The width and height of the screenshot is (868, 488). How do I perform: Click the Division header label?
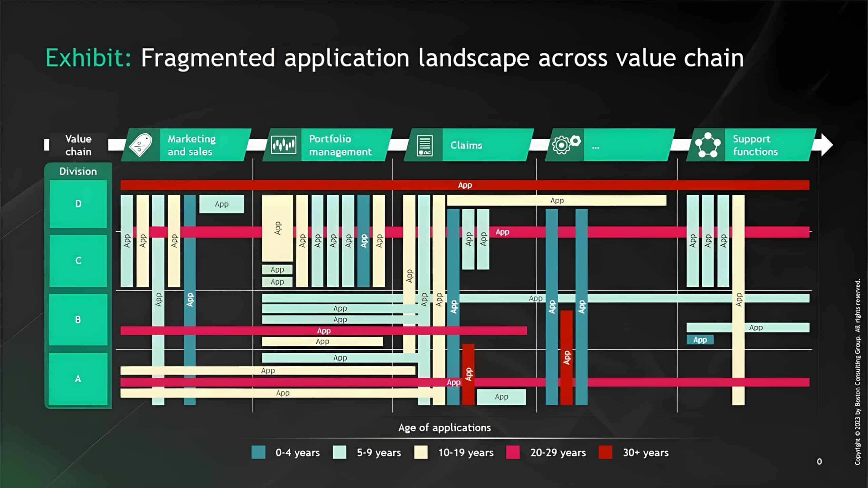coord(78,171)
